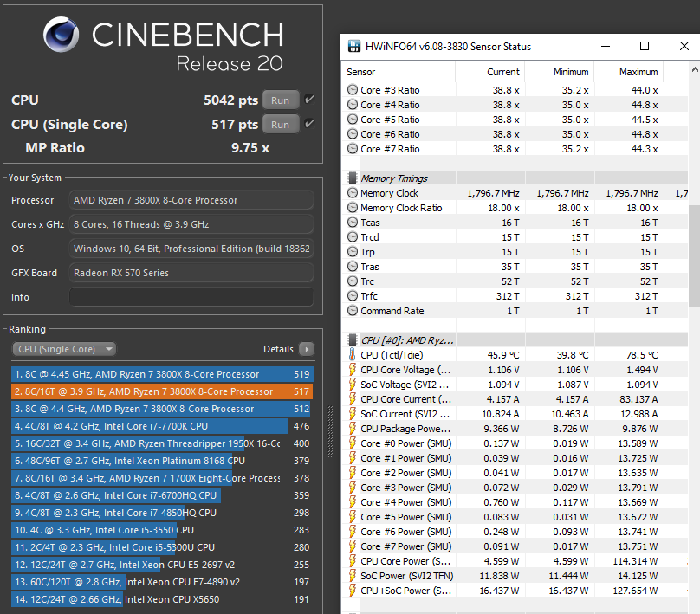The width and height of the screenshot is (700, 614).
Task: Select ranking entry Intel Core i7-4850HQ
Action: pyautogui.click(x=162, y=513)
